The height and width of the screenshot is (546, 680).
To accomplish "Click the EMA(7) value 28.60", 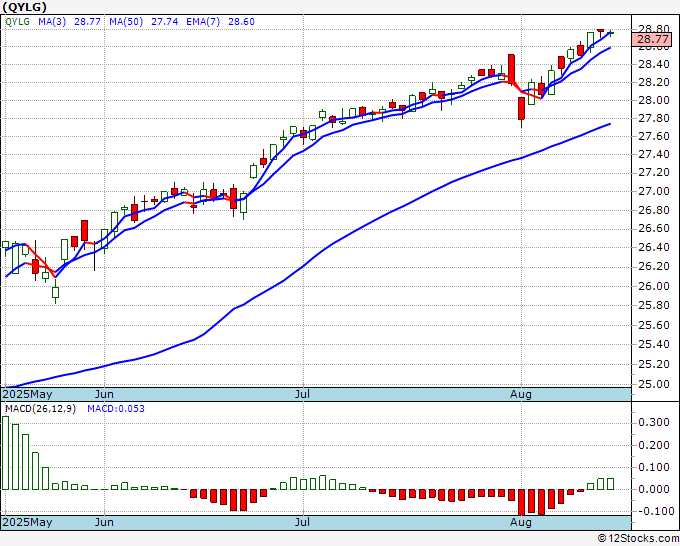I will coord(241,22).
